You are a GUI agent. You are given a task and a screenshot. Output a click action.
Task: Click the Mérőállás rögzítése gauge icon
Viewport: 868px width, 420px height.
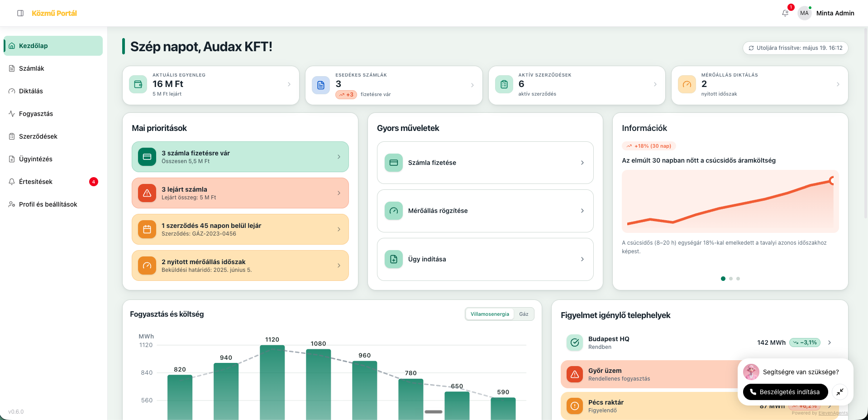(x=394, y=211)
